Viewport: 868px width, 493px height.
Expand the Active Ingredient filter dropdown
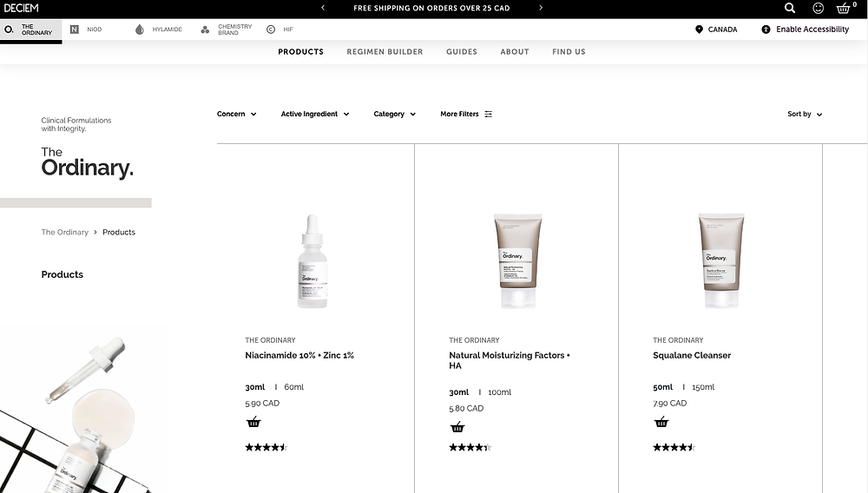tap(315, 114)
